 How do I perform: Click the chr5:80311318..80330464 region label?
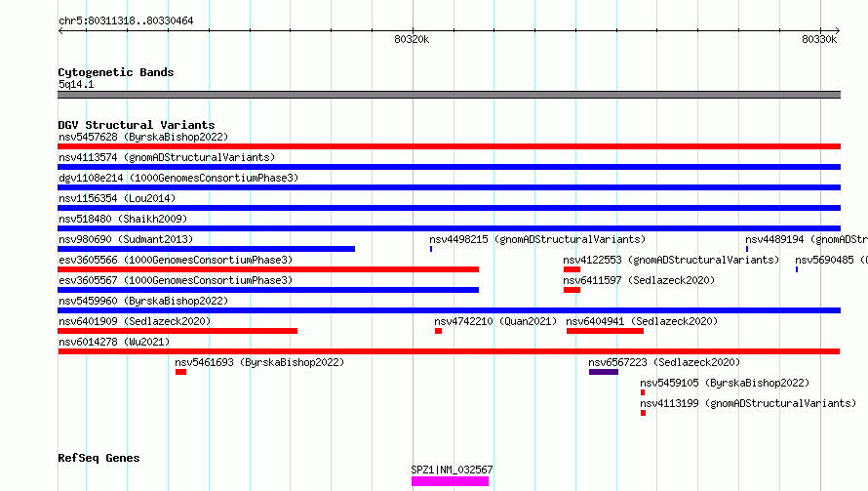126,20
